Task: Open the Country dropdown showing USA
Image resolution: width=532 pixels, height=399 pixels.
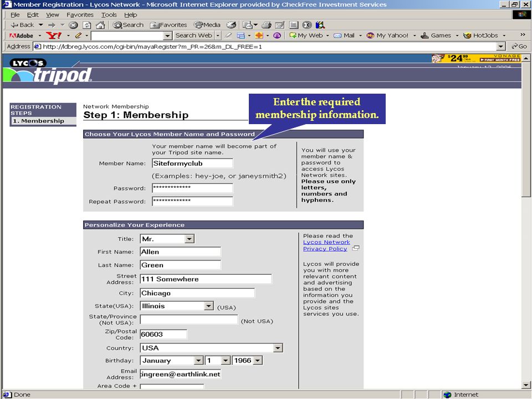Action: tap(211, 348)
